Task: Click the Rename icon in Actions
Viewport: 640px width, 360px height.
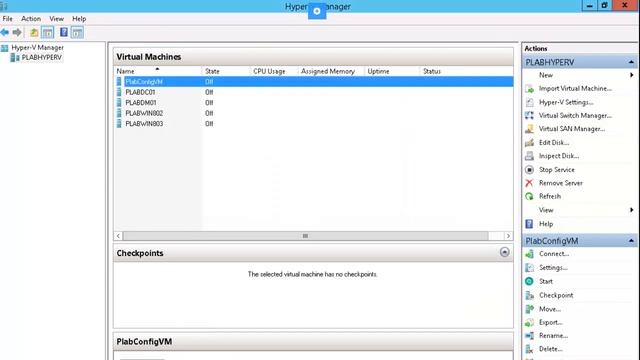Action: click(x=529, y=336)
